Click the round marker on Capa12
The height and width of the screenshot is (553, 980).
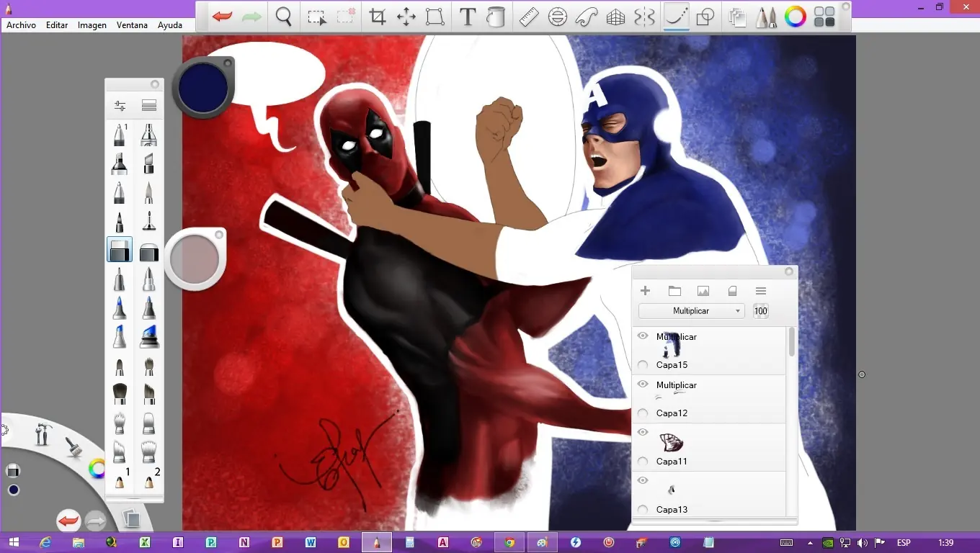tap(643, 413)
